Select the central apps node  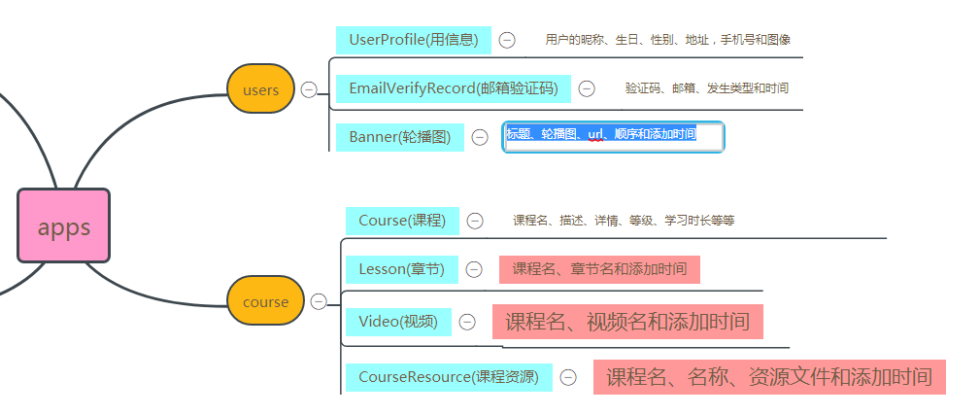coord(64,225)
